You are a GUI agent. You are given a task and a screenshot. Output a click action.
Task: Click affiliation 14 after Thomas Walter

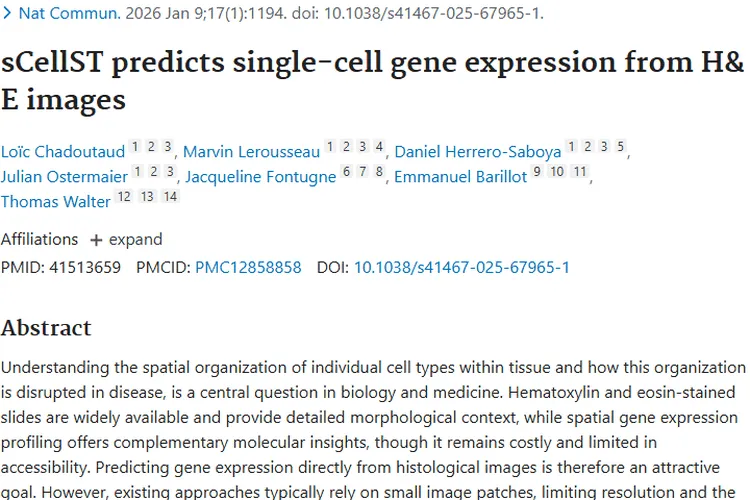(170, 197)
